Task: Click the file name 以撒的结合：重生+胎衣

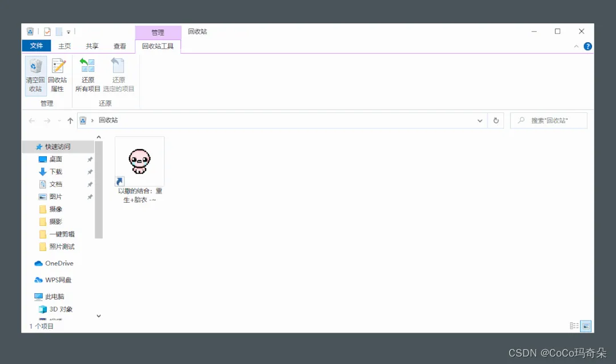Action: point(140,195)
